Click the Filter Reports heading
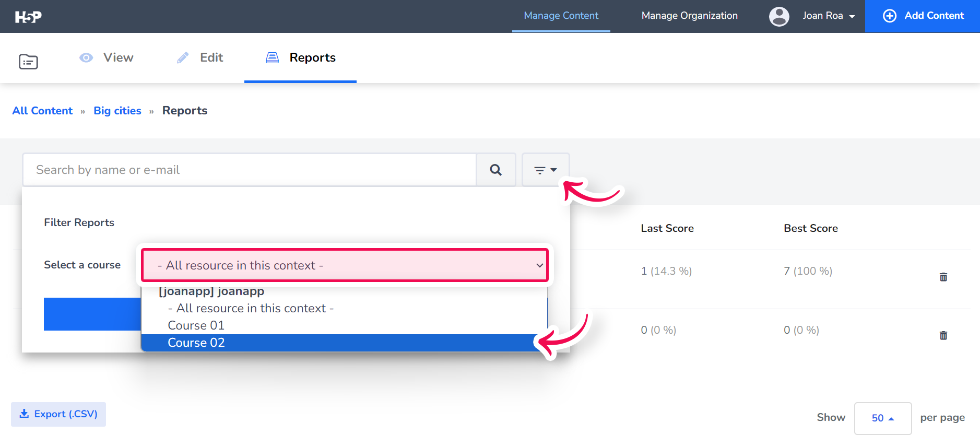Viewport: 980px width, 446px height. (79, 222)
